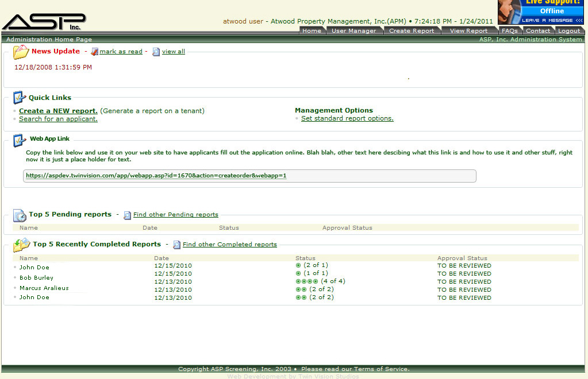Click the mark as read icon
Screen dimensions: 588x379
94,52
